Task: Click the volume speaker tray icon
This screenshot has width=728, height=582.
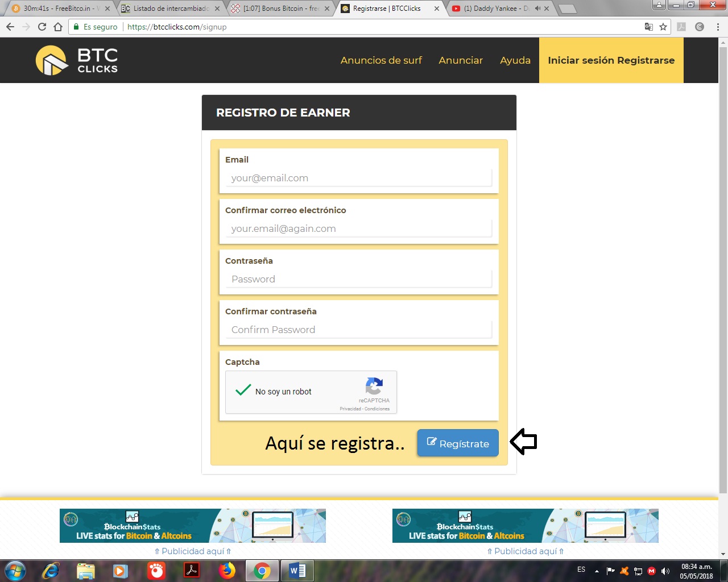Action: (665, 571)
